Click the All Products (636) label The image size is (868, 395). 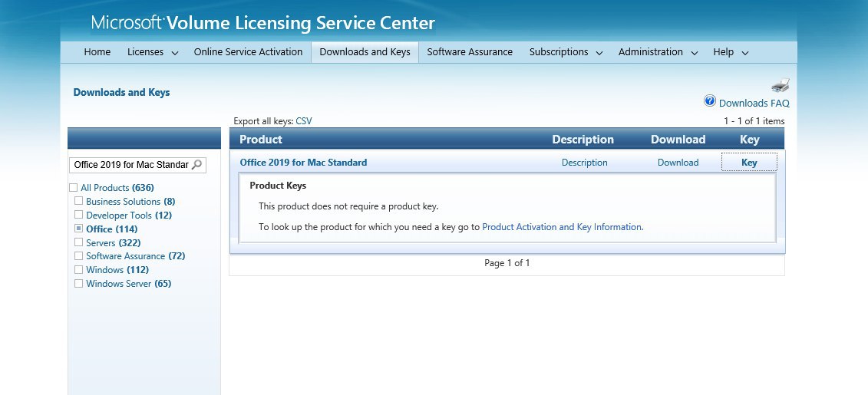tap(117, 188)
